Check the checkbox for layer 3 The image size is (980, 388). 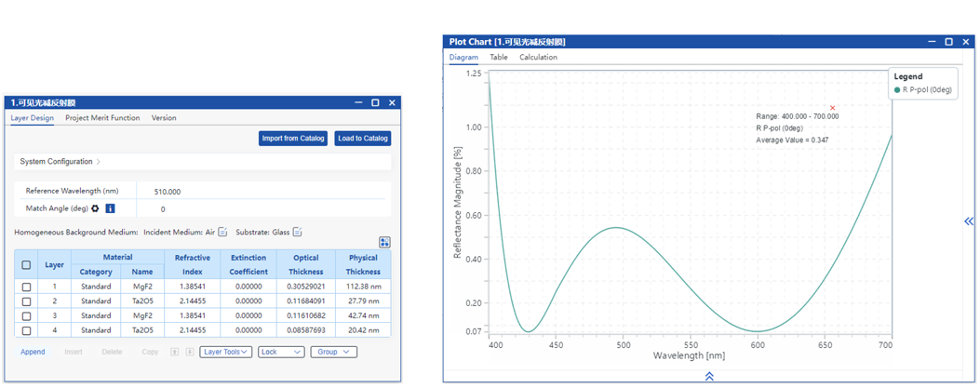point(26,316)
